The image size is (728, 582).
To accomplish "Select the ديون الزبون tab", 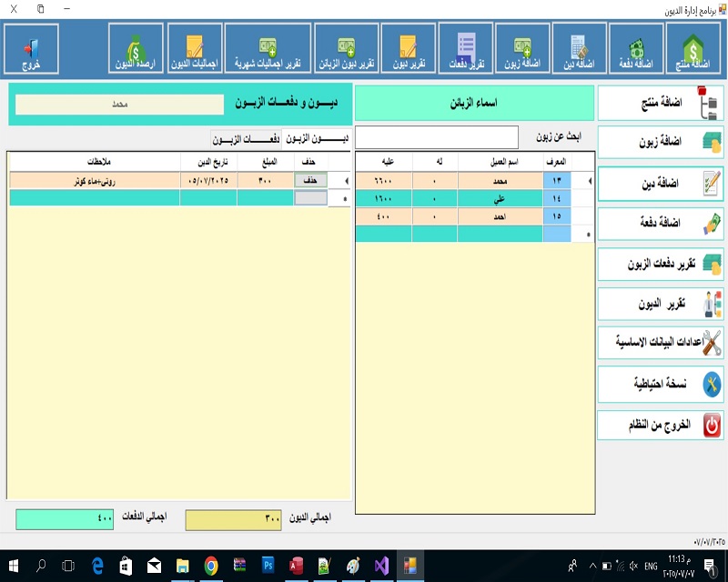I will coord(317,139).
